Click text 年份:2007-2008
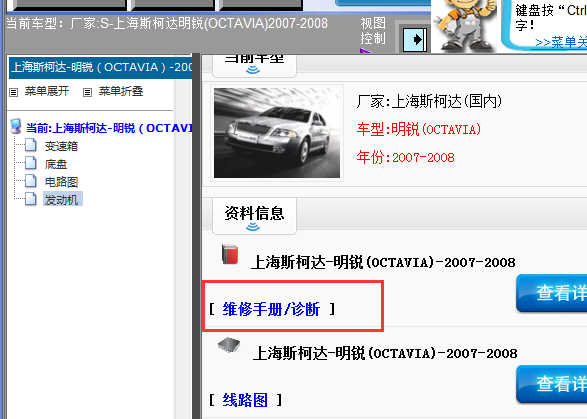 pyautogui.click(x=405, y=157)
